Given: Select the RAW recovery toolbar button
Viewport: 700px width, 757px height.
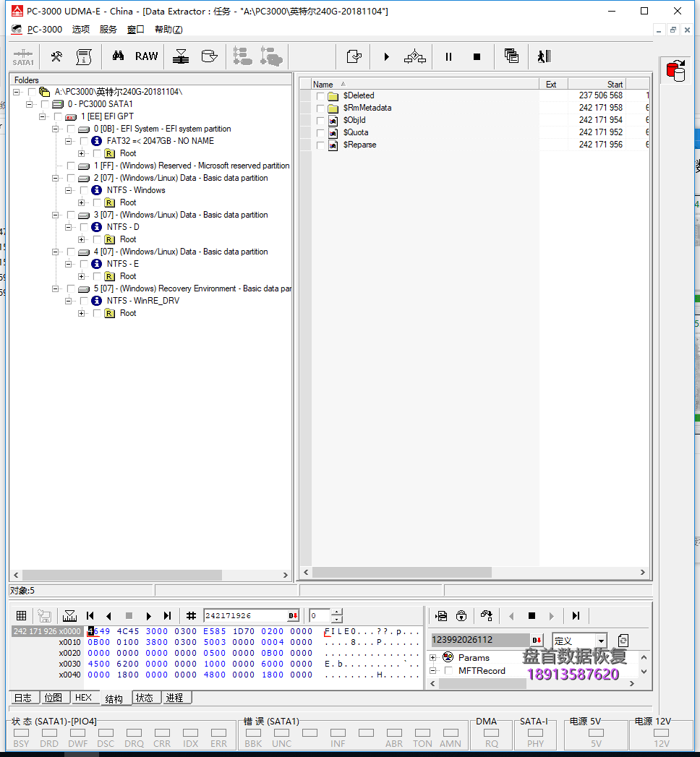Looking at the screenshot, I should coord(146,56).
